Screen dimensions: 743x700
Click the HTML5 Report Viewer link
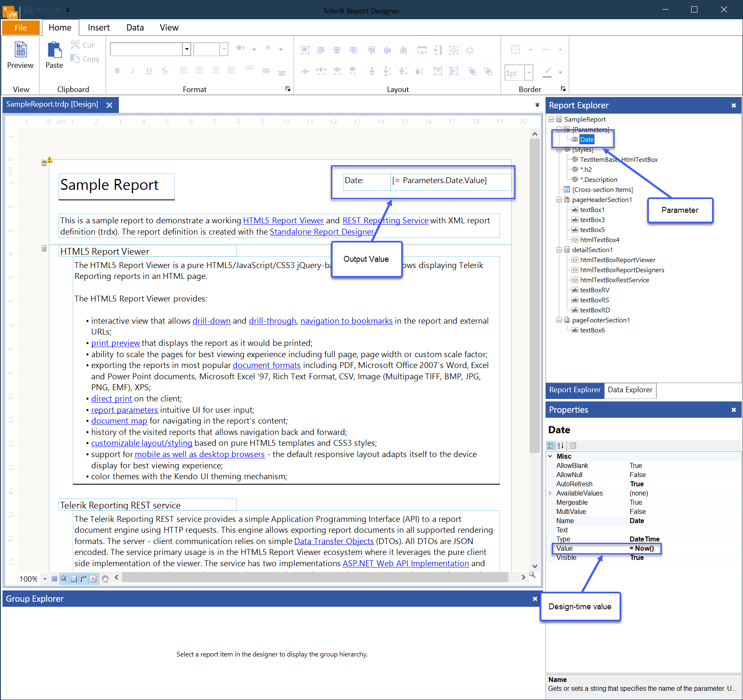click(283, 220)
